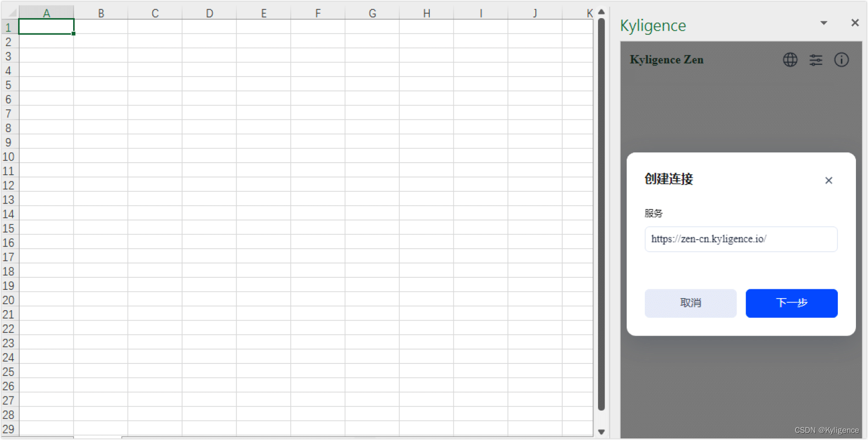868x440 pixels.
Task: Select column F header
Action: [318, 13]
